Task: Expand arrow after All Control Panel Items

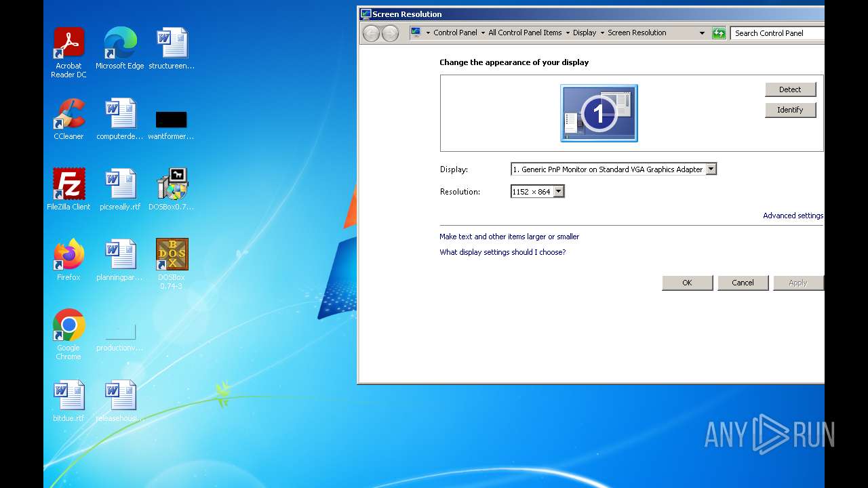Action: [567, 33]
